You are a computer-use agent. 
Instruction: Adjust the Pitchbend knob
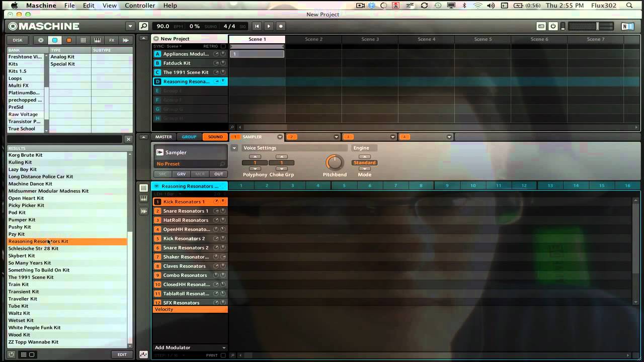tap(334, 162)
